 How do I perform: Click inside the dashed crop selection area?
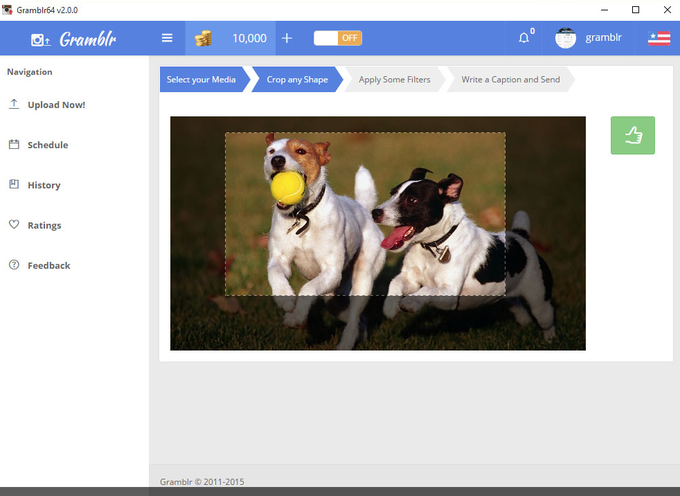pos(365,214)
